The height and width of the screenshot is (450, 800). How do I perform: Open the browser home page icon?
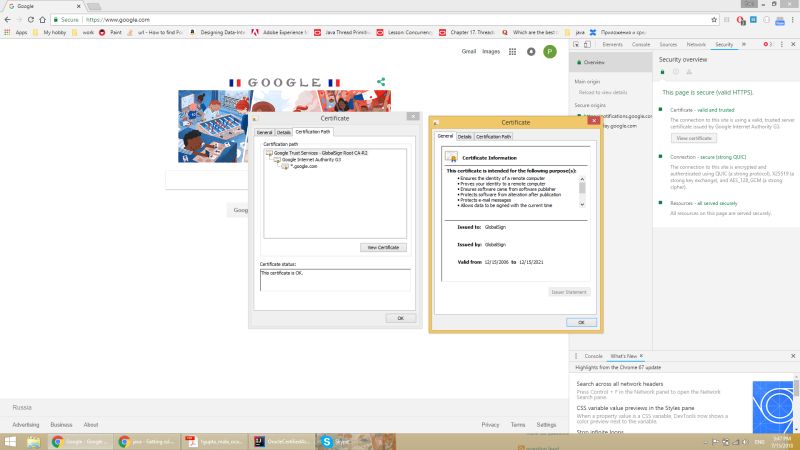click(x=42, y=19)
